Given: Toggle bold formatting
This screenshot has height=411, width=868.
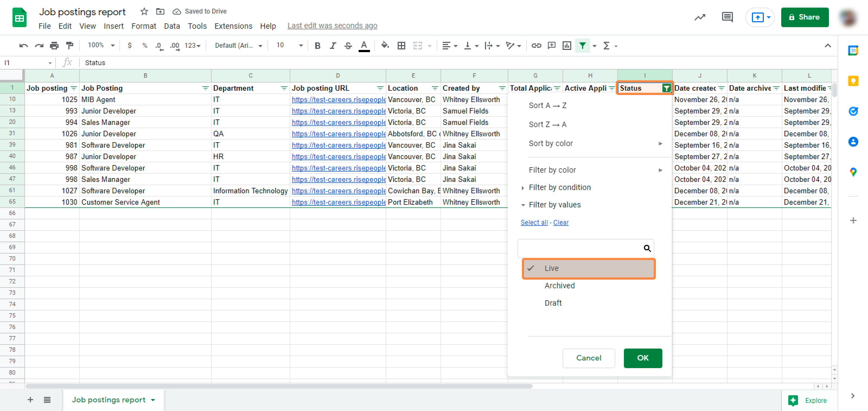Looking at the screenshot, I should pyautogui.click(x=317, y=46).
